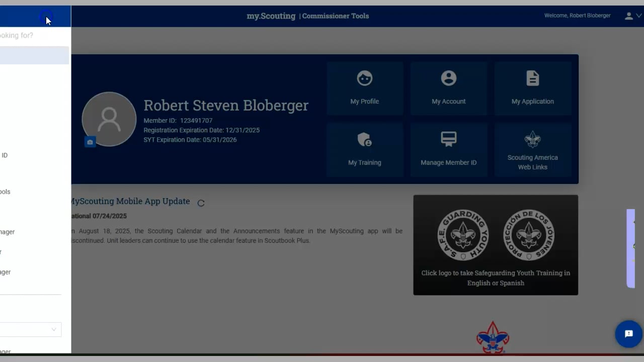644x362 pixels.
Task: Click the Protección de los Jóvenes logo
Action: (x=529, y=235)
